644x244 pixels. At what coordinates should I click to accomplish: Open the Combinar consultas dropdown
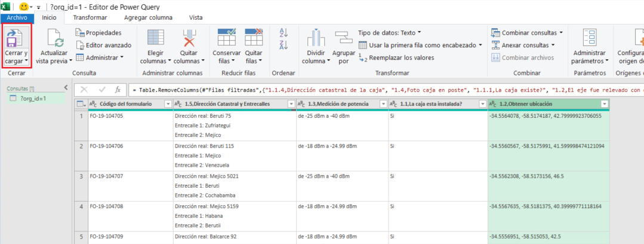click(560, 32)
